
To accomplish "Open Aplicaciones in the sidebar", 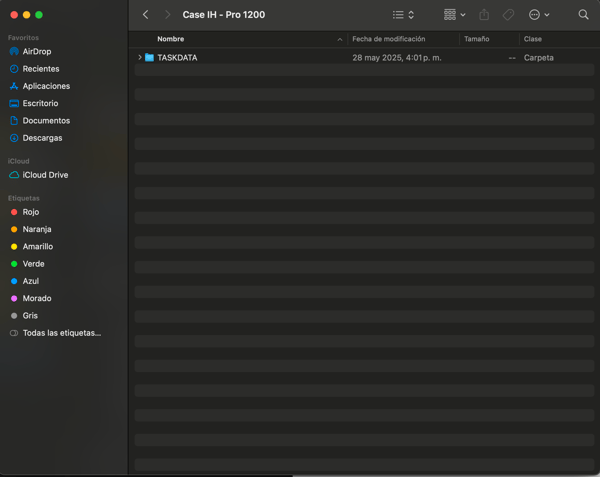I will (x=46, y=86).
